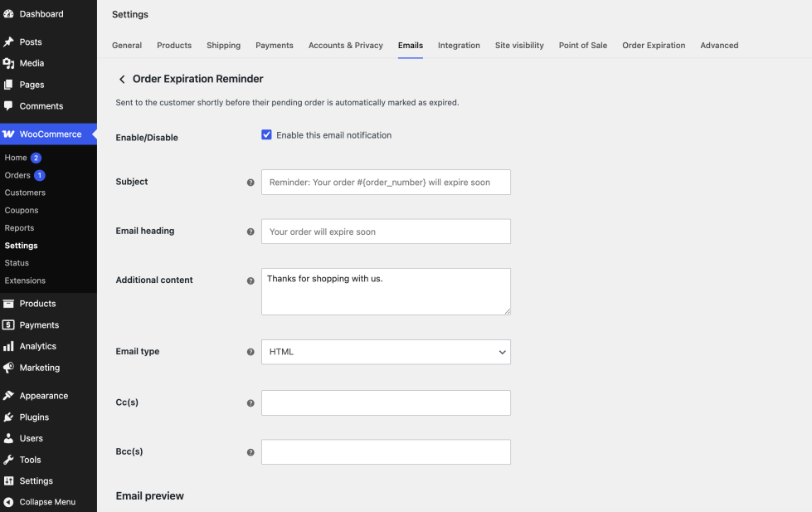Click the Analytics bar chart icon
This screenshot has height=512, width=812.
(8, 346)
